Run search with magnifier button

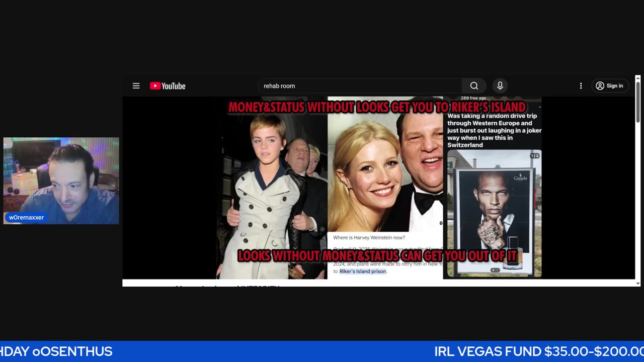pyautogui.click(x=474, y=86)
